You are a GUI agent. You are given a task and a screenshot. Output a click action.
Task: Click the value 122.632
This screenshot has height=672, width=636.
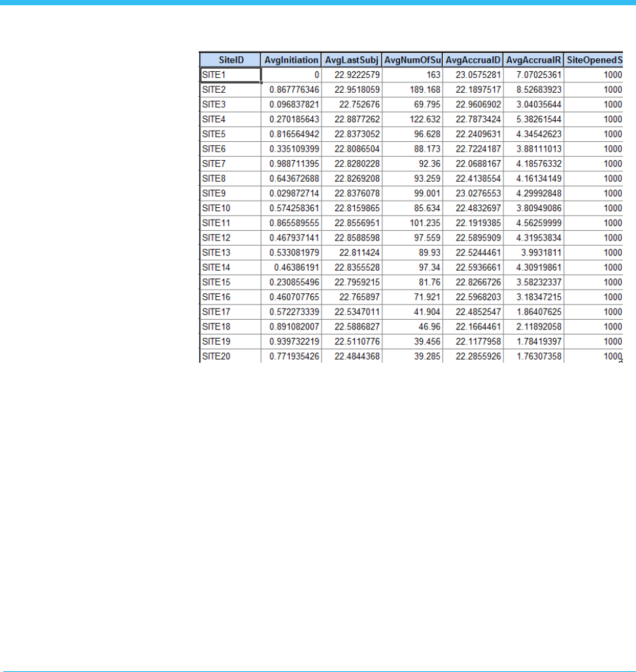click(425, 119)
